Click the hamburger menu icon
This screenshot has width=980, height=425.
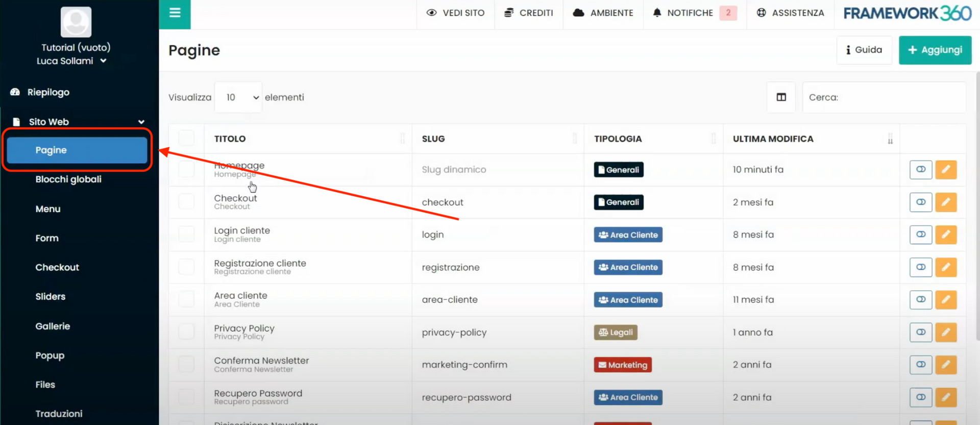coord(175,13)
